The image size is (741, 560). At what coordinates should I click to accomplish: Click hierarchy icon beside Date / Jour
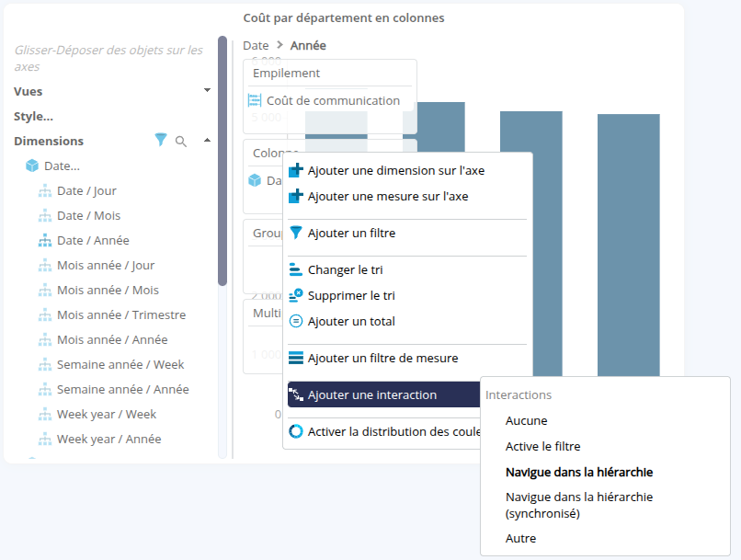[x=45, y=191]
